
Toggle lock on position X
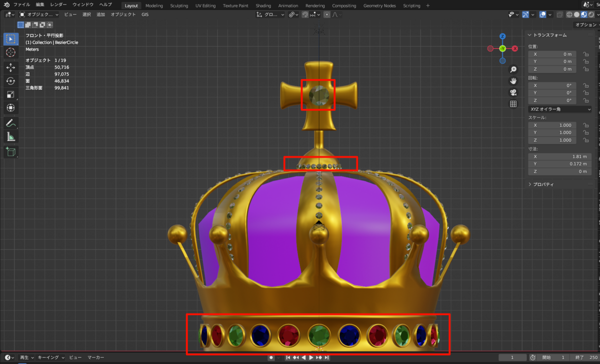coord(585,54)
